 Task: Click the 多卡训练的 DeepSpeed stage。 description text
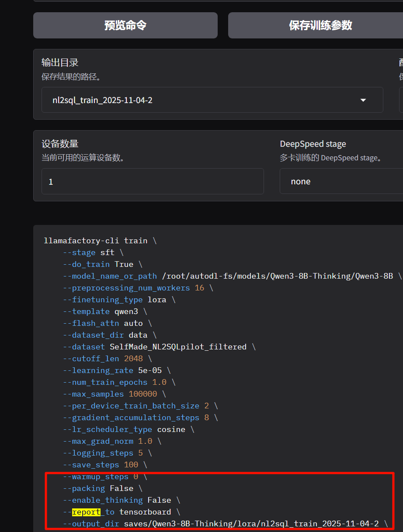[331, 158]
